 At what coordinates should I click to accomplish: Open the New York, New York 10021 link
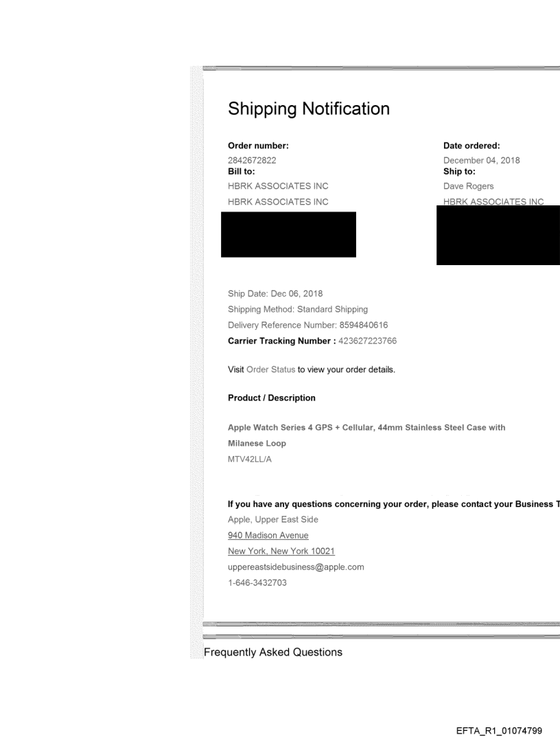pyautogui.click(x=281, y=552)
